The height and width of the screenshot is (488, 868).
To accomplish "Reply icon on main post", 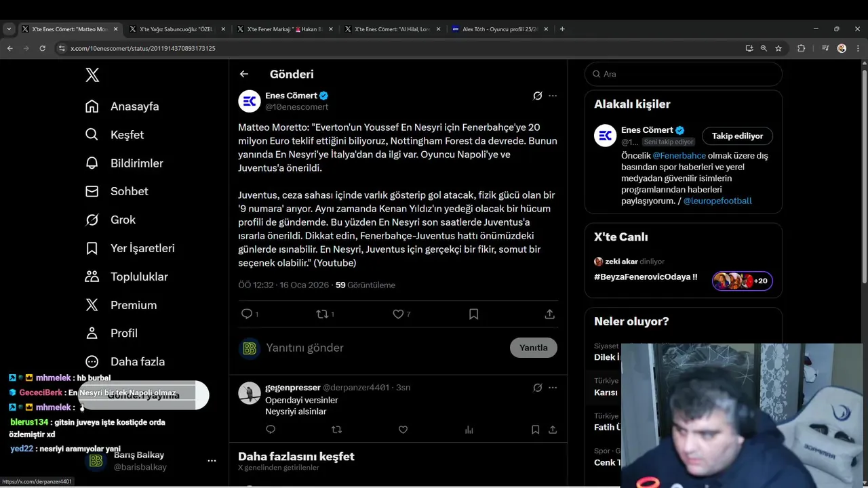I will point(247,314).
